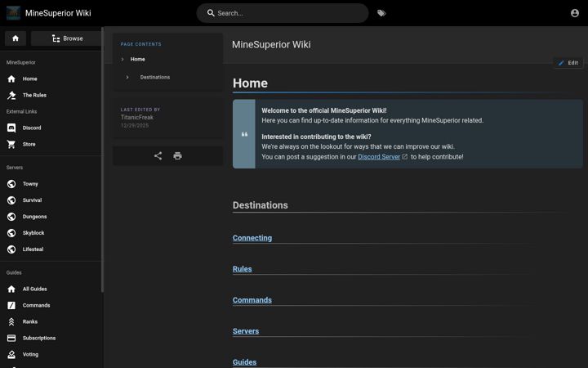Open Voting sidebar item
The width and height of the screenshot is (588, 368).
[x=51, y=354]
